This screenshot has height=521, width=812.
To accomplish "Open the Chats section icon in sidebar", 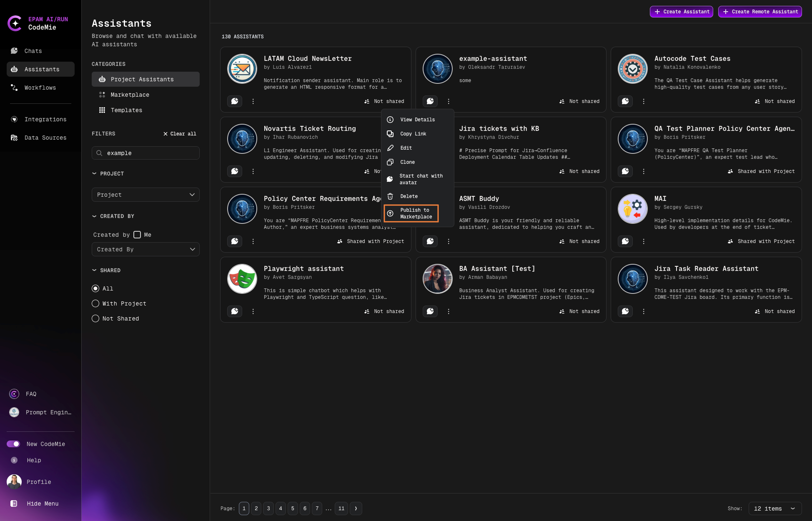I will pyautogui.click(x=14, y=51).
